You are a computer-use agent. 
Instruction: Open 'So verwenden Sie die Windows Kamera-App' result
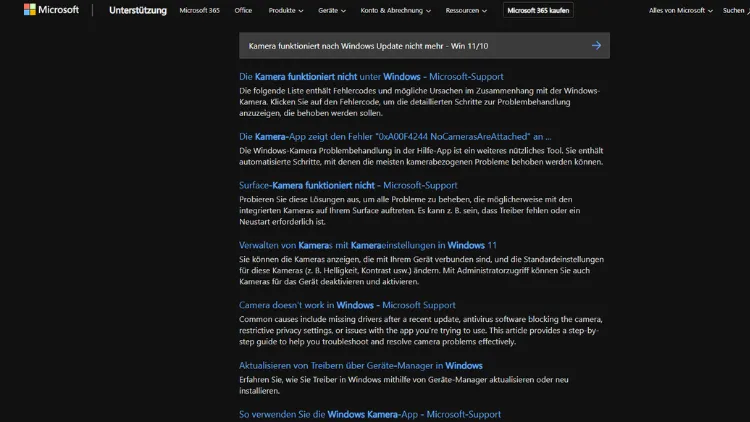370,414
